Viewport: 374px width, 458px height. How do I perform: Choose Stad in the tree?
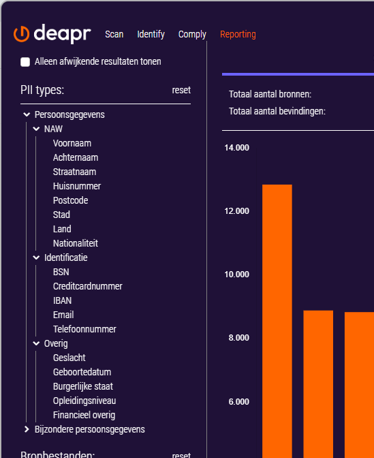point(61,215)
